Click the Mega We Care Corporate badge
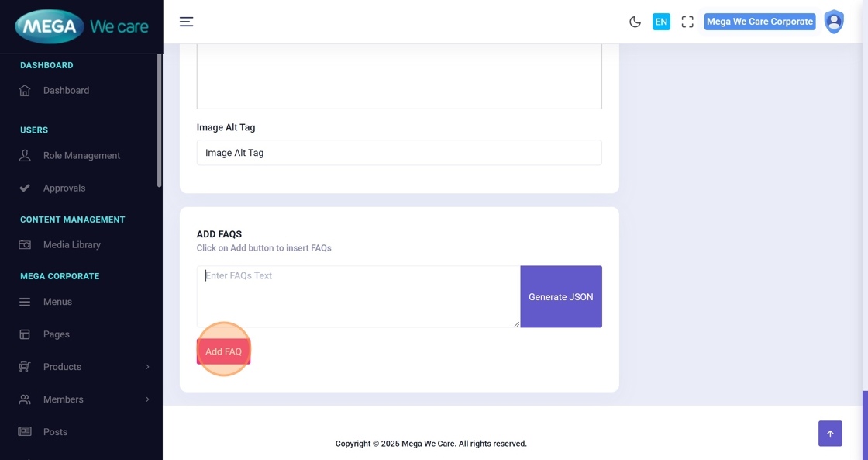Viewport: 868px width, 460px height. (759, 22)
